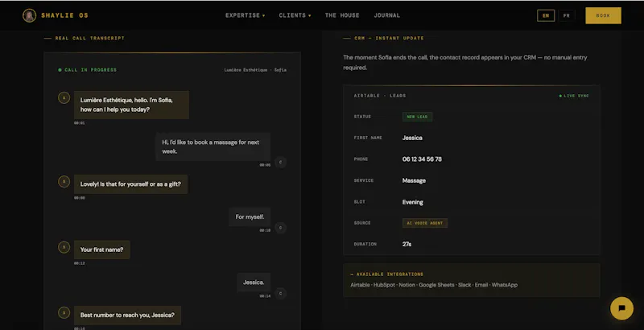Viewport: 644px width, 330px height.
Task: Click the integrations list starting with Airtable
Action: click(x=434, y=285)
